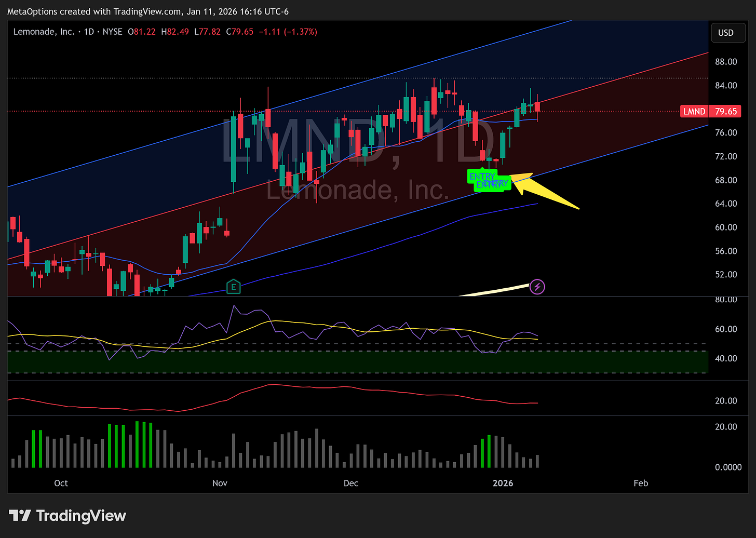Click the -1.37% change value in the legend

(301, 32)
